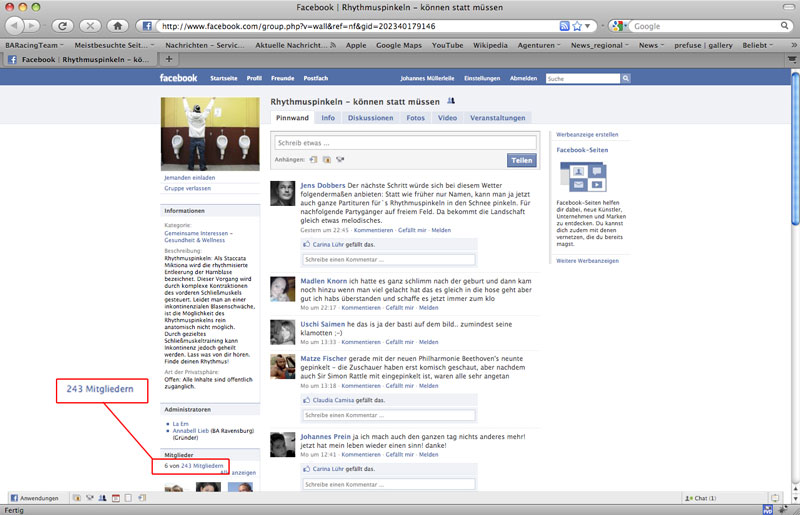Bookmark page with the star icon

(x=577, y=26)
